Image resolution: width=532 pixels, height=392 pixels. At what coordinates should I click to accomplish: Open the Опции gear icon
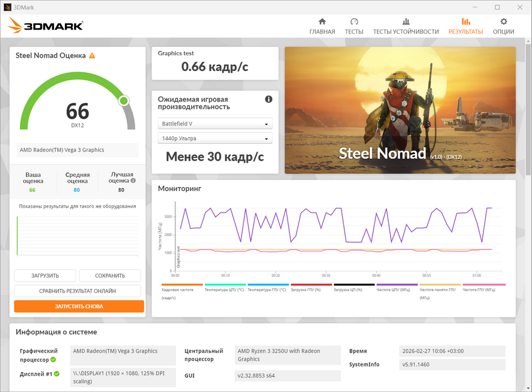click(x=503, y=21)
